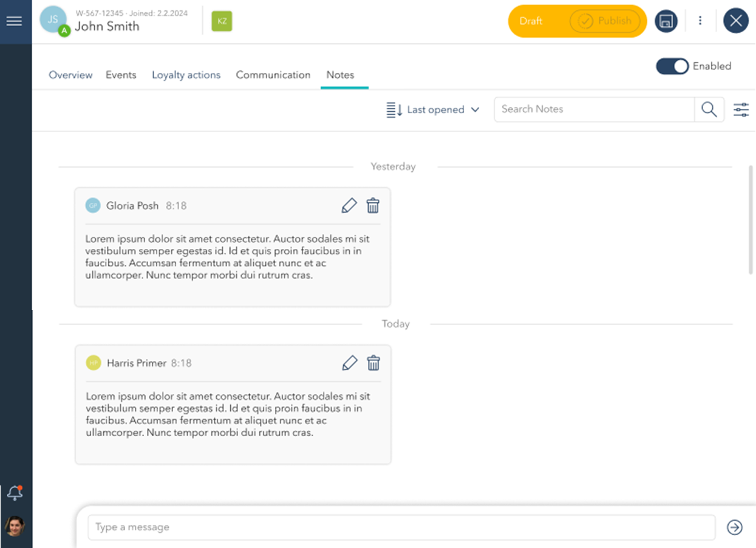Click the search magnifier icon
This screenshot has width=756, height=548.
click(x=709, y=109)
